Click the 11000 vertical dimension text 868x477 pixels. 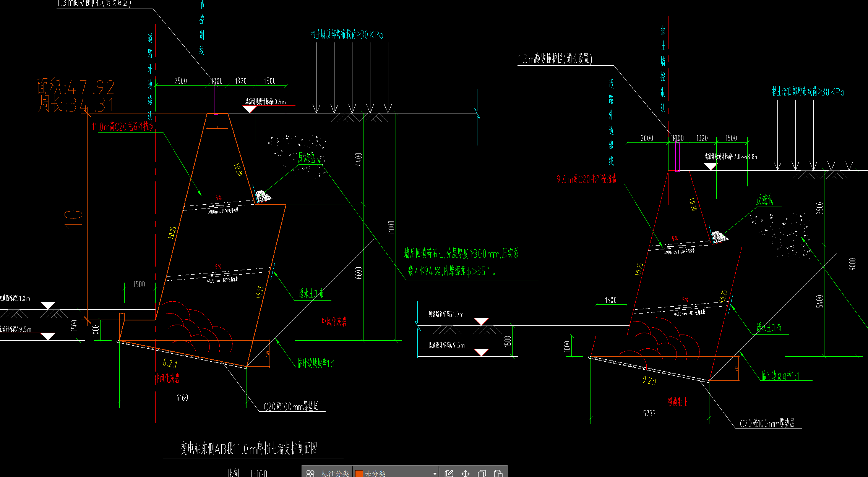click(x=391, y=227)
